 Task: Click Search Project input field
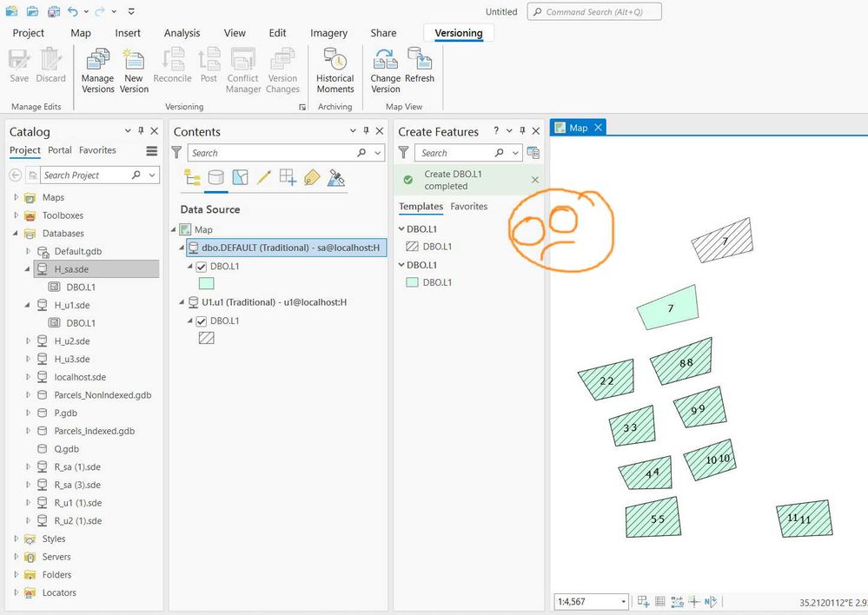tap(100, 175)
